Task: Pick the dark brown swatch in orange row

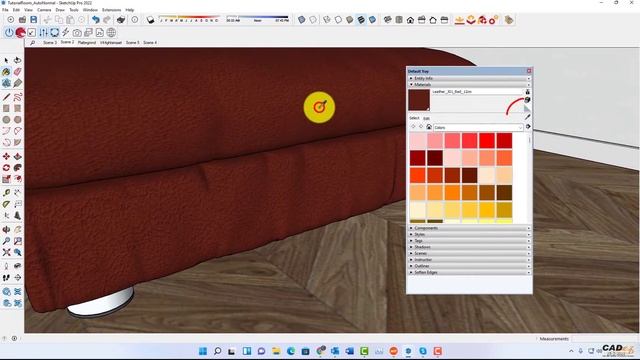Action: click(504, 193)
